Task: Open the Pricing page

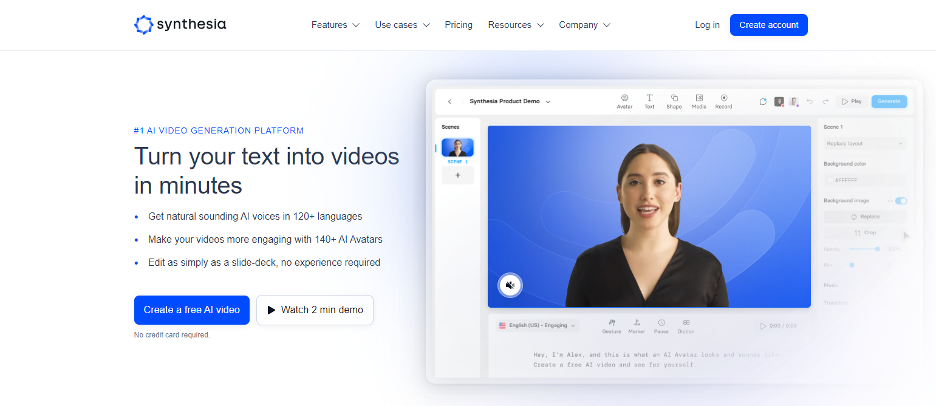Action: 458,25
